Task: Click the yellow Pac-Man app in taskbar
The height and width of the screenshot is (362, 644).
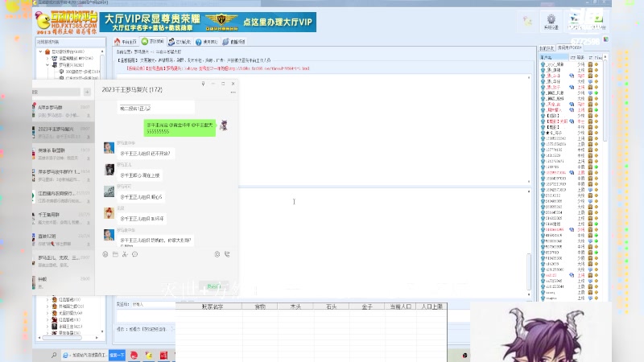Action: coord(149,356)
